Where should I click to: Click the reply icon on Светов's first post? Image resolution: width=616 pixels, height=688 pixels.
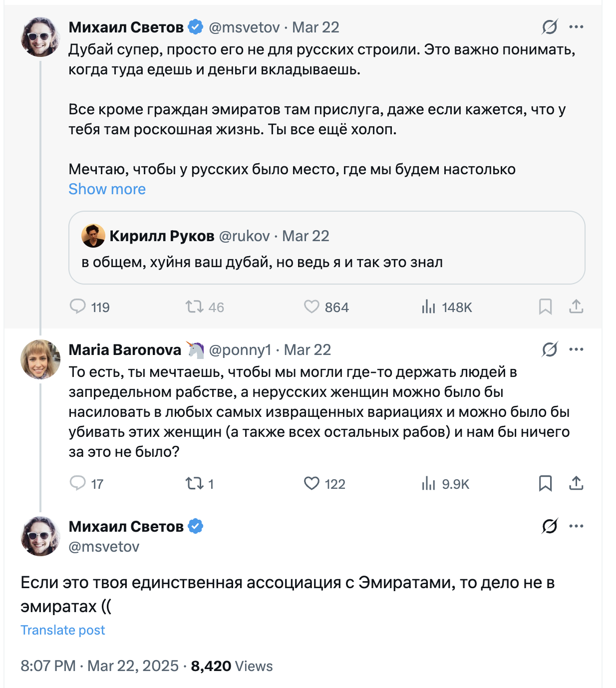click(78, 306)
